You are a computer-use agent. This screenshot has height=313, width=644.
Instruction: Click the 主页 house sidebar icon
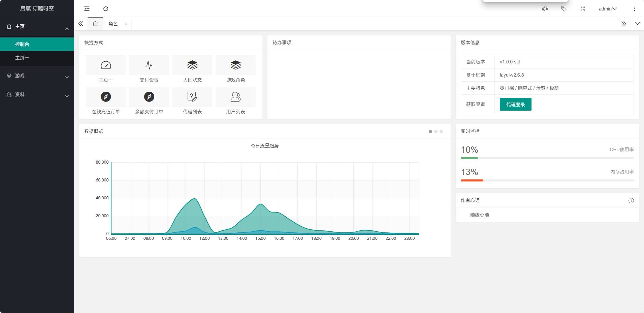point(9,26)
